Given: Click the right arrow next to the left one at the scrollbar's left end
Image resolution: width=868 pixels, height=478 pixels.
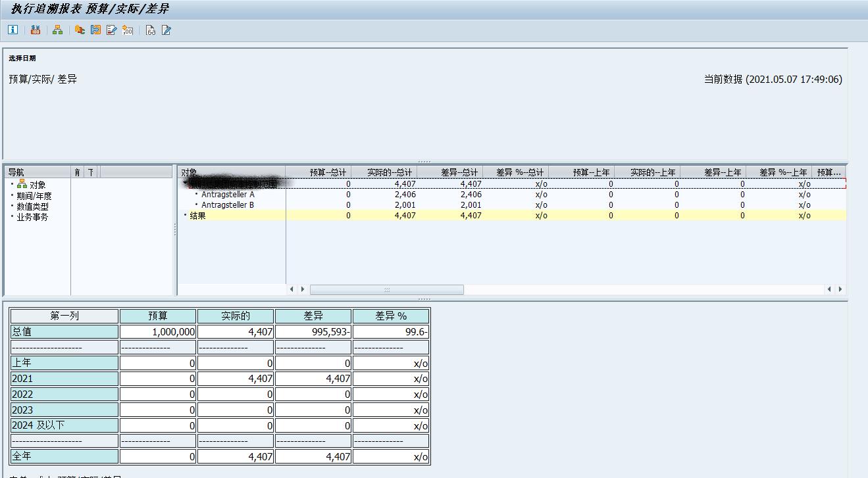Looking at the screenshot, I should [x=303, y=289].
